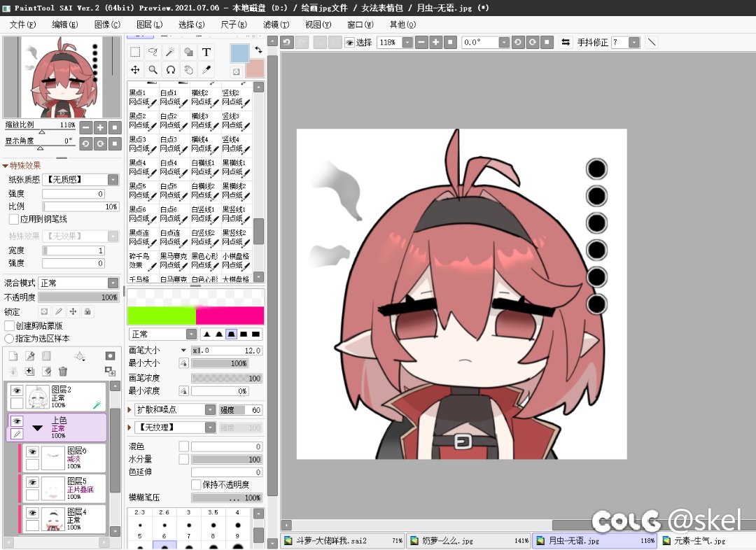
Task: Open the 文件(F) menu
Action: (x=22, y=24)
